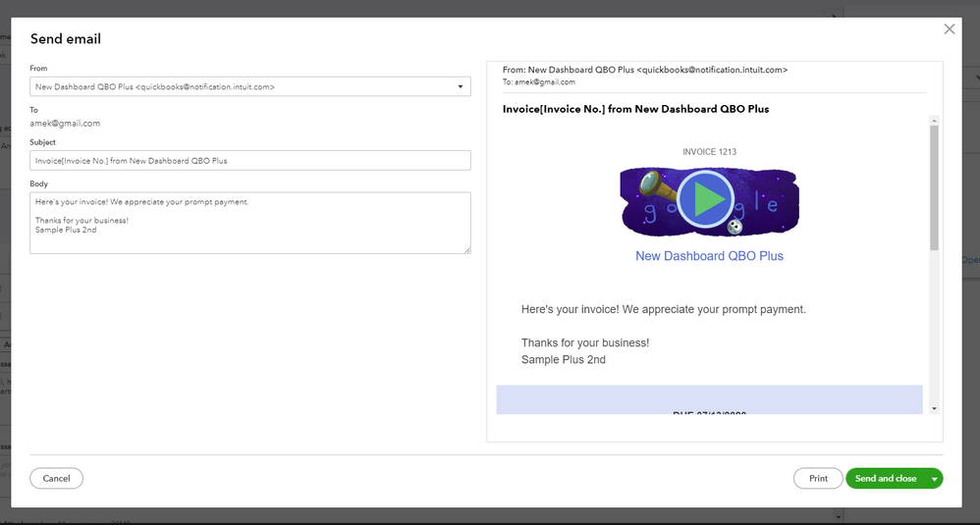Click the Send email dialog title

click(66, 38)
